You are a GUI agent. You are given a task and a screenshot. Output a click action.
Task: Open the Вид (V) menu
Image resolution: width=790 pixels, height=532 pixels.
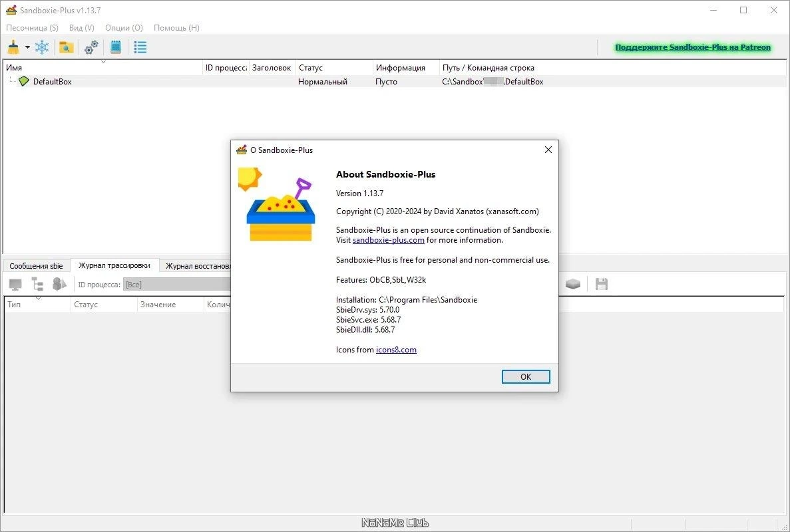(82, 28)
